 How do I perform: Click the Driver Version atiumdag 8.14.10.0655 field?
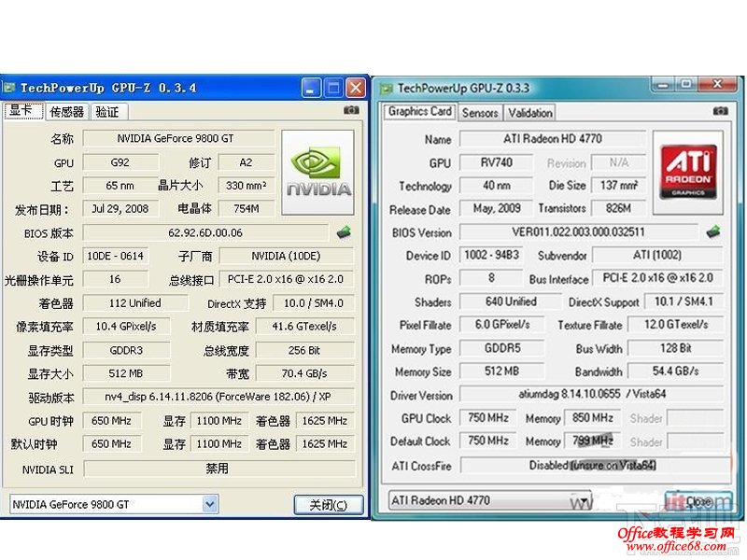point(591,394)
